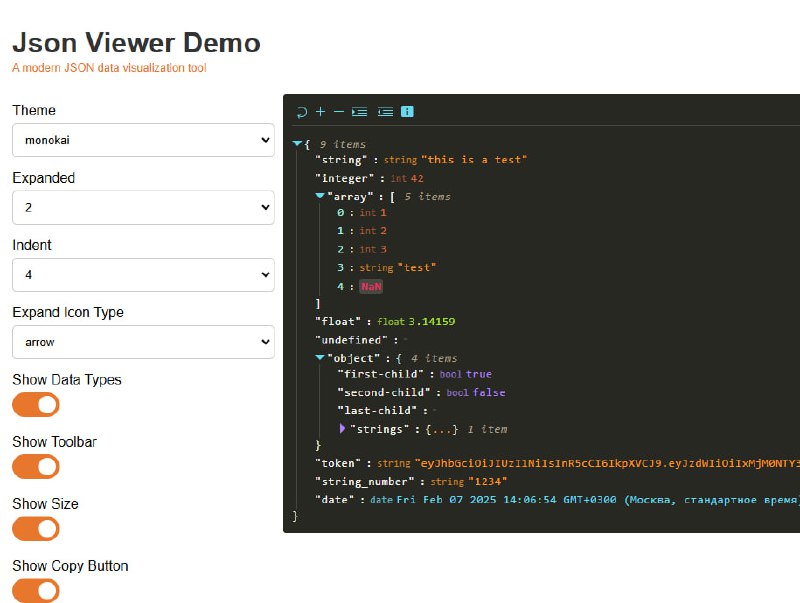Image resolution: width=800 pixels, height=603 pixels.
Task: Click the date value Fri Feb 07 2025
Action: point(598,499)
